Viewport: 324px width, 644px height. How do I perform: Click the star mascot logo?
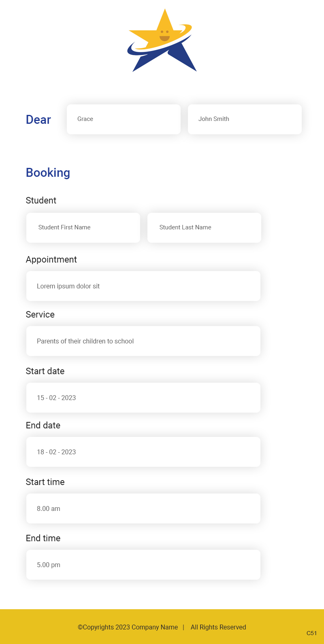162,40
